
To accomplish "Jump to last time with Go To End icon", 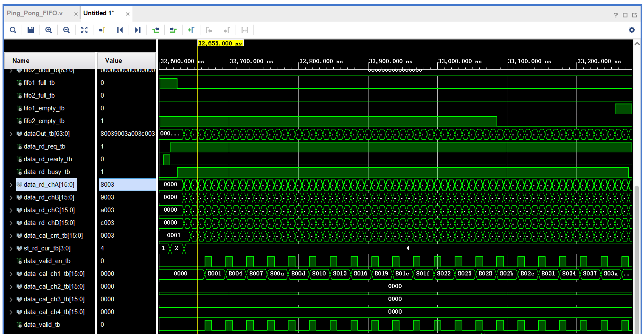I will 138,30.
